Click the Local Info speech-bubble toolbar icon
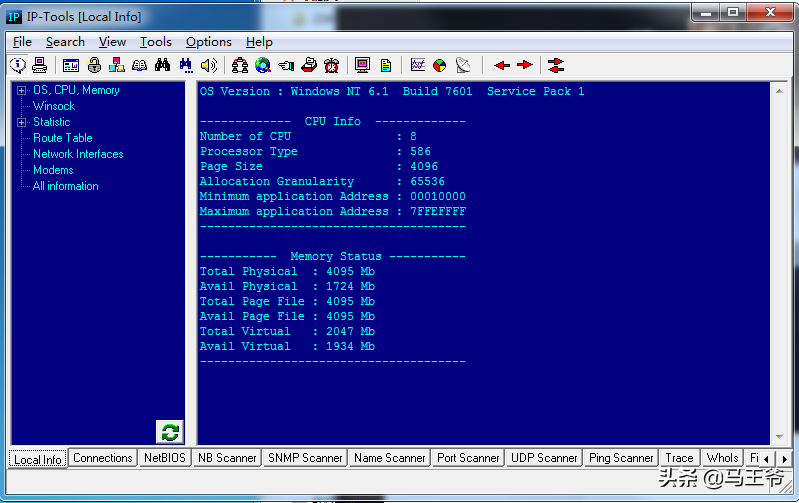The image size is (799, 503). tap(18, 65)
